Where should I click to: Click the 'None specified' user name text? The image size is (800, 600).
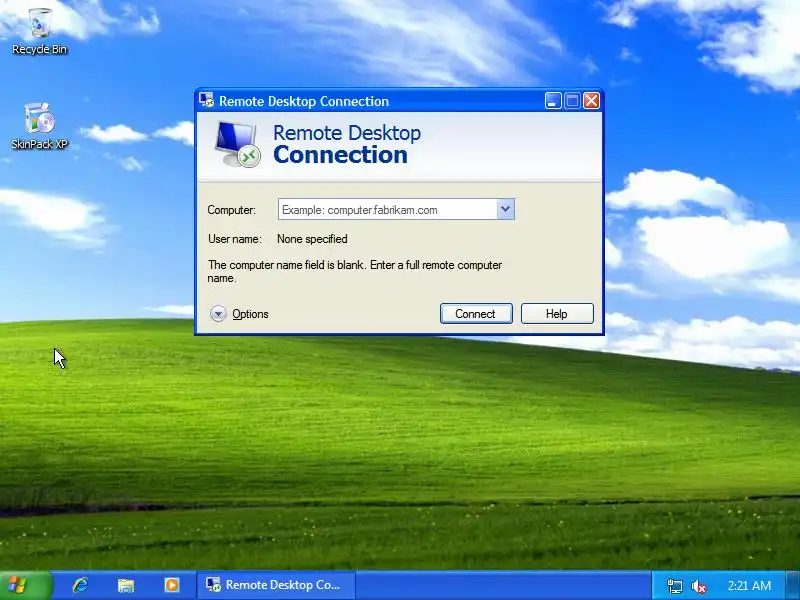coord(312,239)
